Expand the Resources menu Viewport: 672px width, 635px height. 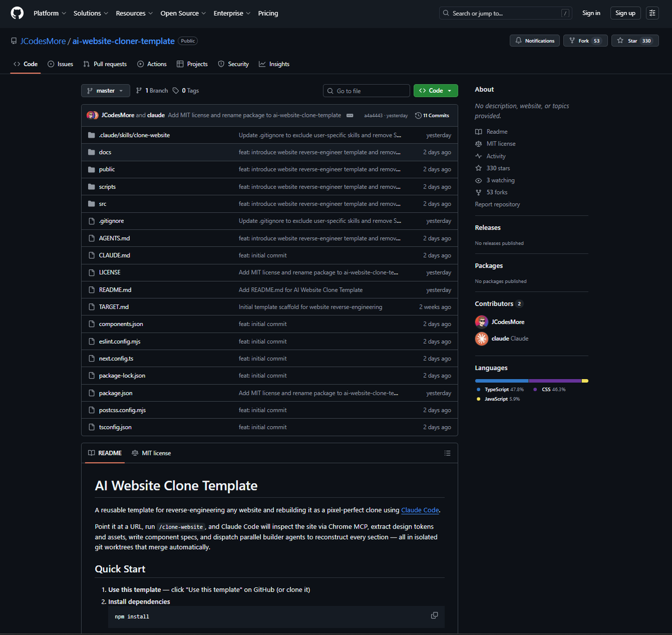tap(134, 13)
